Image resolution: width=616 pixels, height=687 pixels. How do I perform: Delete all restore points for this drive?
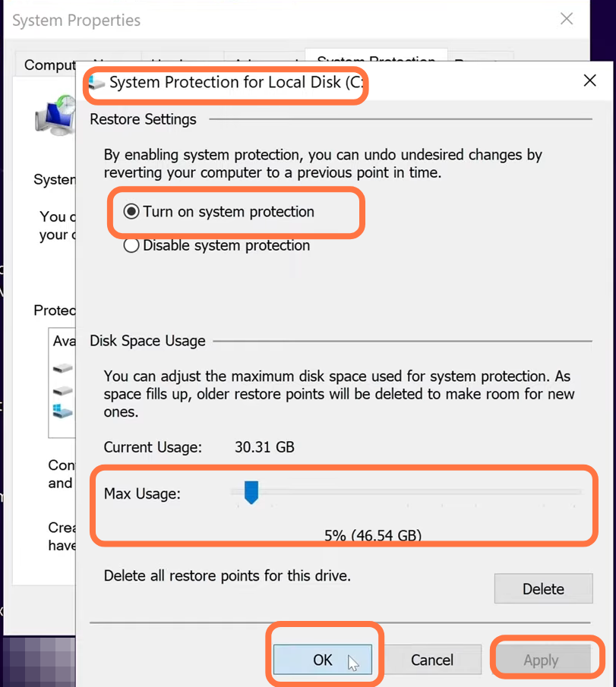(x=543, y=588)
